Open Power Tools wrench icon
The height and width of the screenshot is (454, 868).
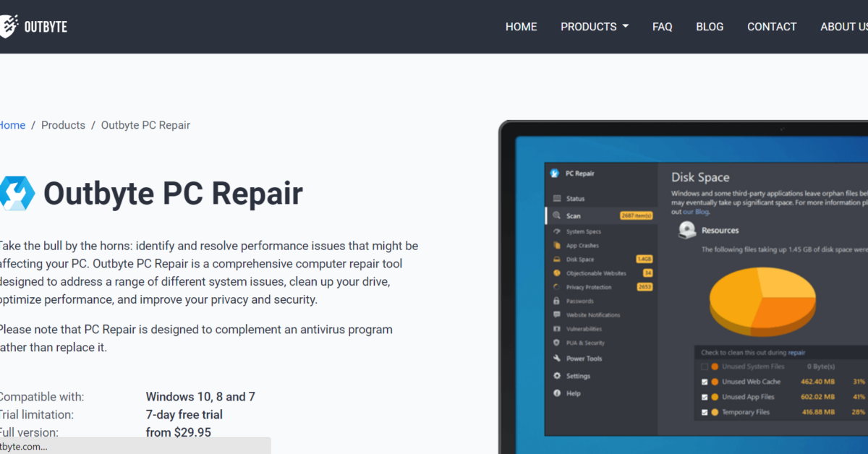click(x=556, y=359)
